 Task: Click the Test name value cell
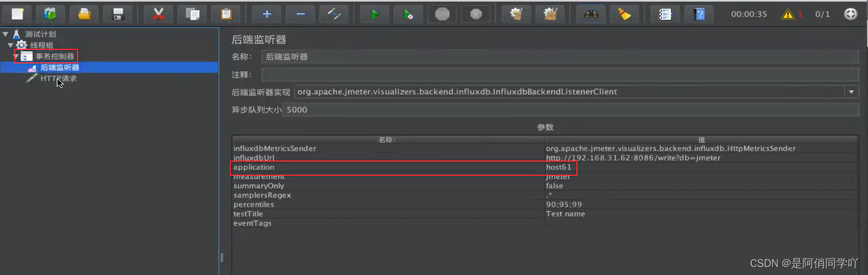coord(702,214)
